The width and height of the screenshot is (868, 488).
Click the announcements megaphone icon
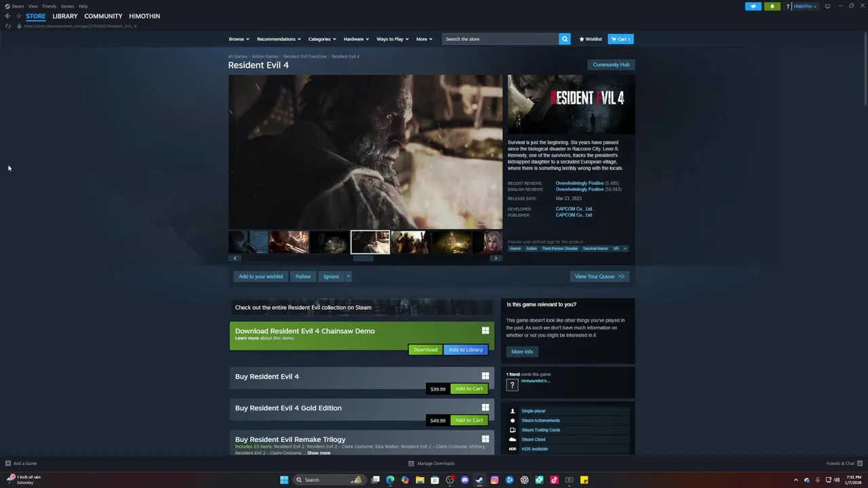click(753, 6)
